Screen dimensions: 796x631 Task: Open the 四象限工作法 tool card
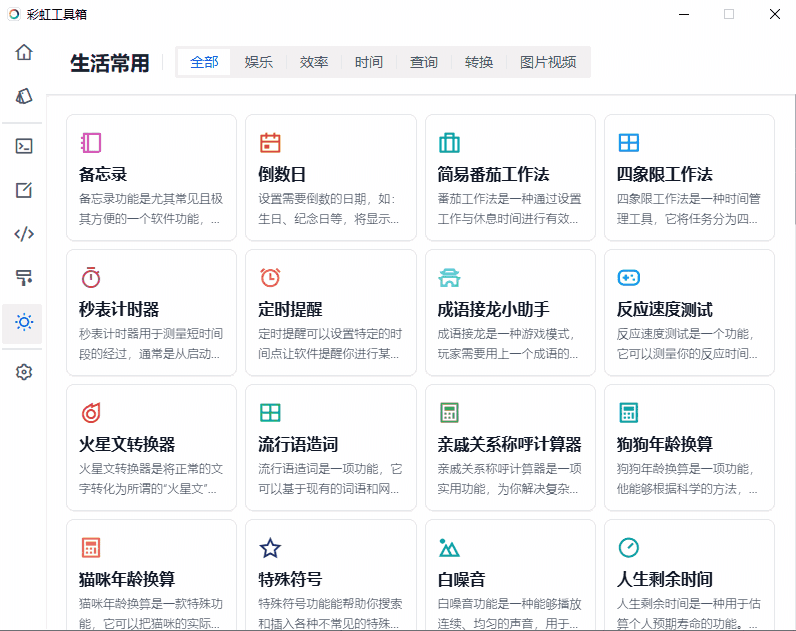click(689, 177)
